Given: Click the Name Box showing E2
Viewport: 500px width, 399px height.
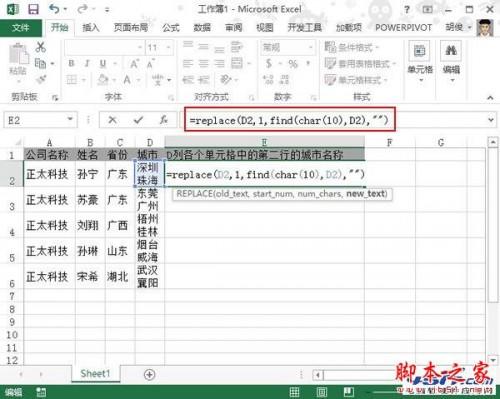Looking at the screenshot, I should [40, 120].
